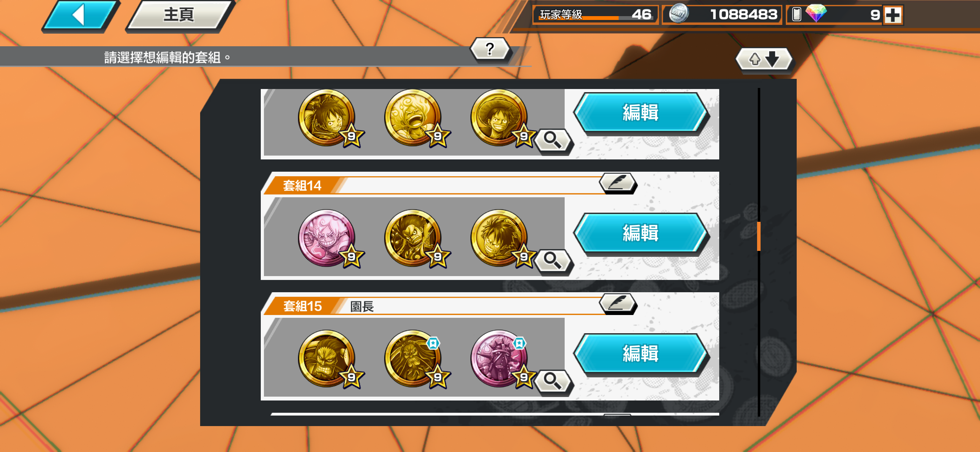Click the rename feather icon for 套組15
The image size is (980, 452).
618,304
